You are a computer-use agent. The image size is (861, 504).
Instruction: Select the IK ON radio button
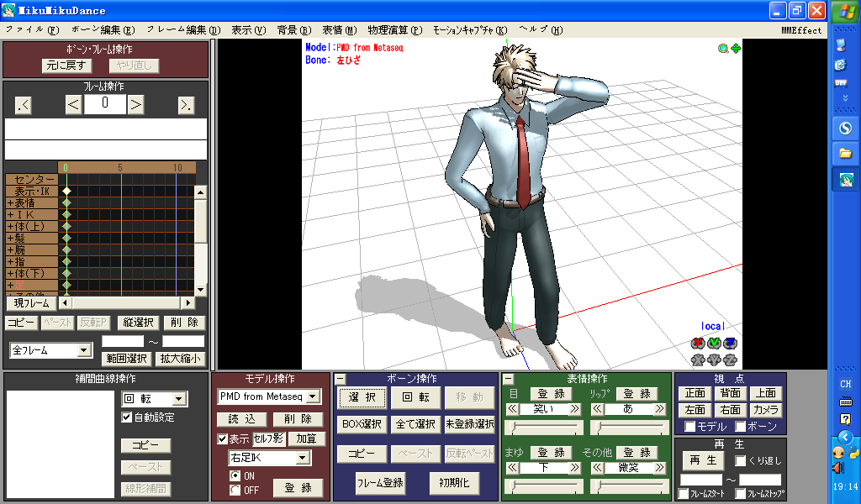tap(235, 475)
